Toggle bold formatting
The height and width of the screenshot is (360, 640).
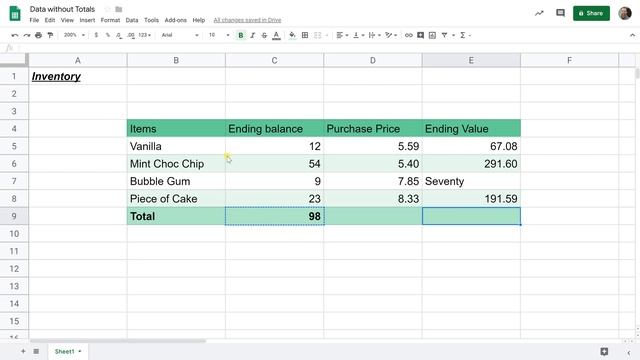[x=241, y=35]
